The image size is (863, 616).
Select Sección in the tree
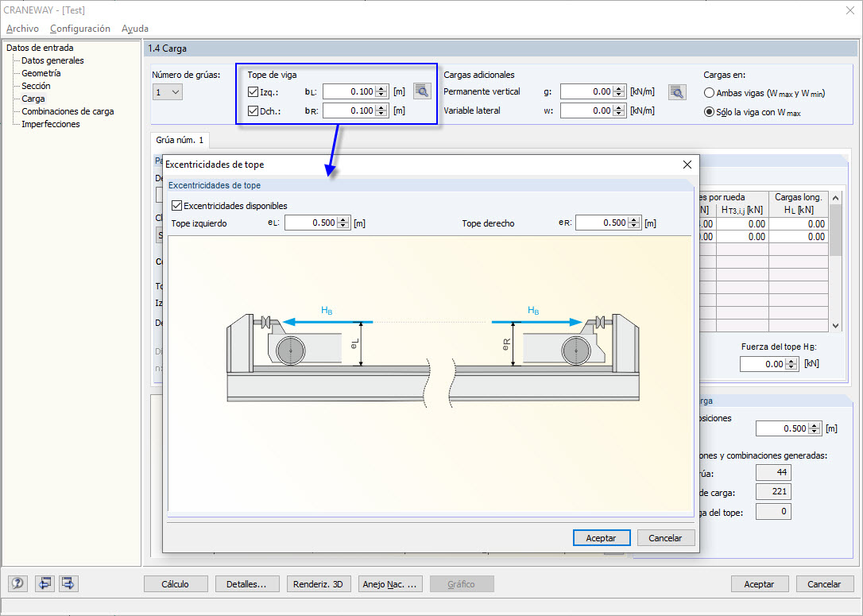[x=36, y=86]
